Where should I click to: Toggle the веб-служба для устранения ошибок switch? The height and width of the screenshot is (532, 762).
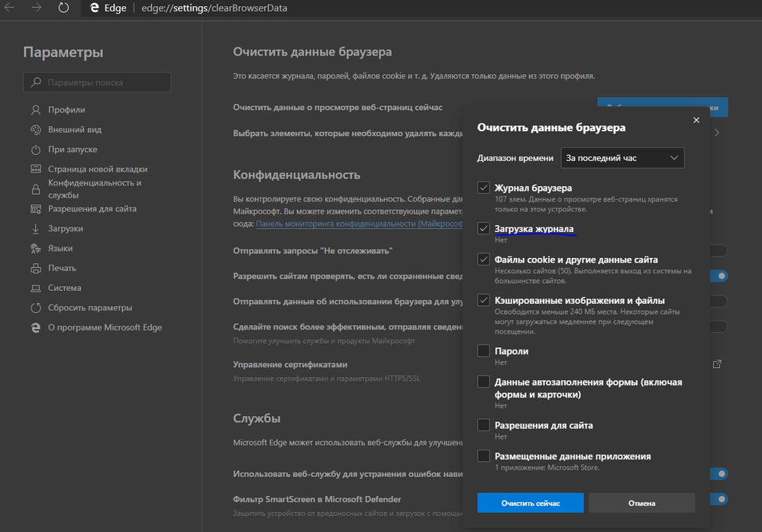pos(718,474)
